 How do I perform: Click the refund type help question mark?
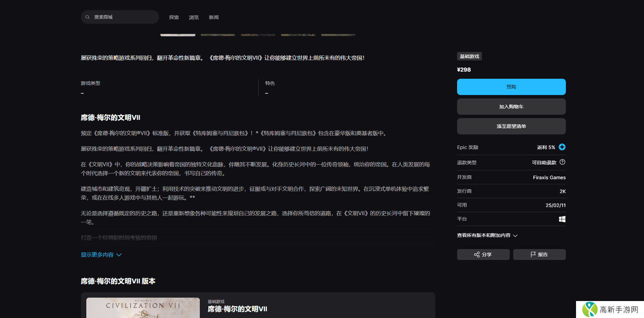[x=562, y=162]
